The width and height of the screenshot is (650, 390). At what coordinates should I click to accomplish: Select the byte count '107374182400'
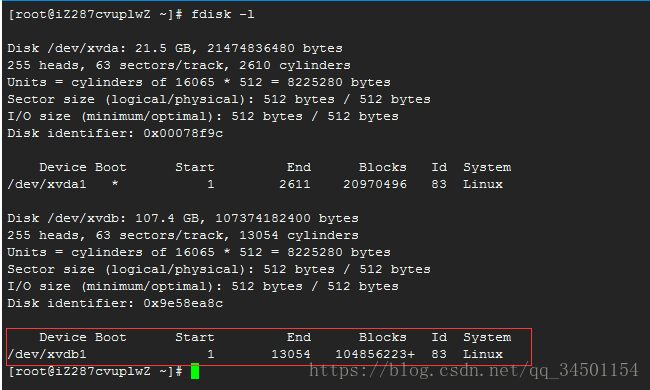pyautogui.click(x=263, y=218)
